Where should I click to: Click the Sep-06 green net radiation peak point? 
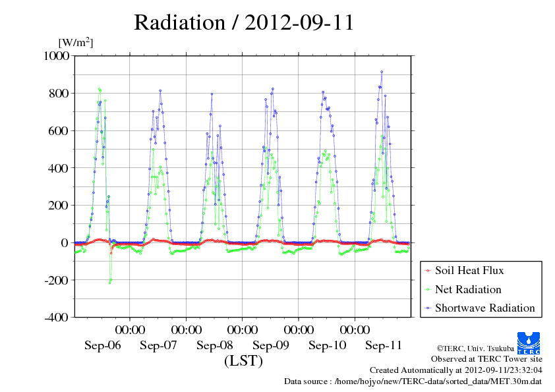(x=99, y=89)
